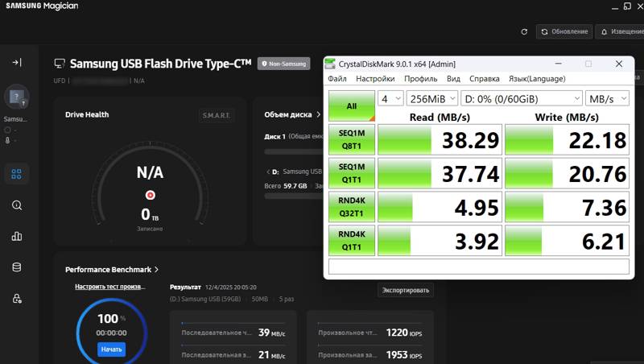The width and height of the screenshot is (644, 364).
Task: Select the Samsung drive thumbnail in sidebar
Action: (17, 97)
